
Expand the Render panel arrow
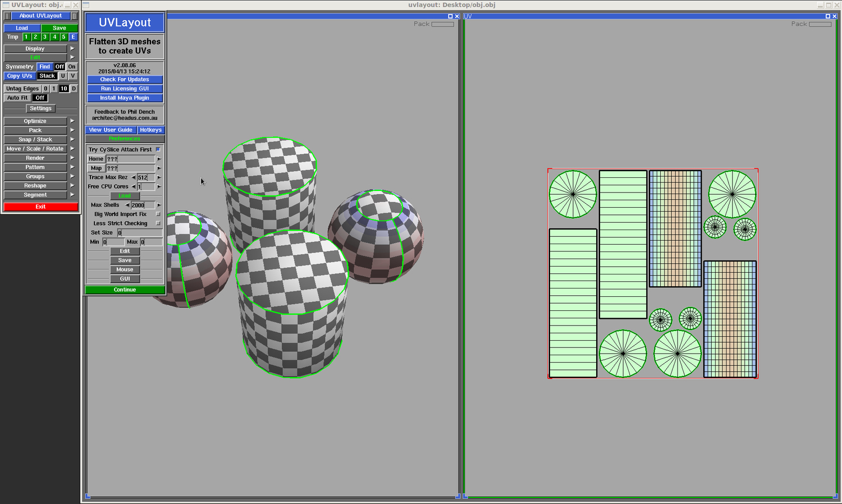pyautogui.click(x=72, y=158)
